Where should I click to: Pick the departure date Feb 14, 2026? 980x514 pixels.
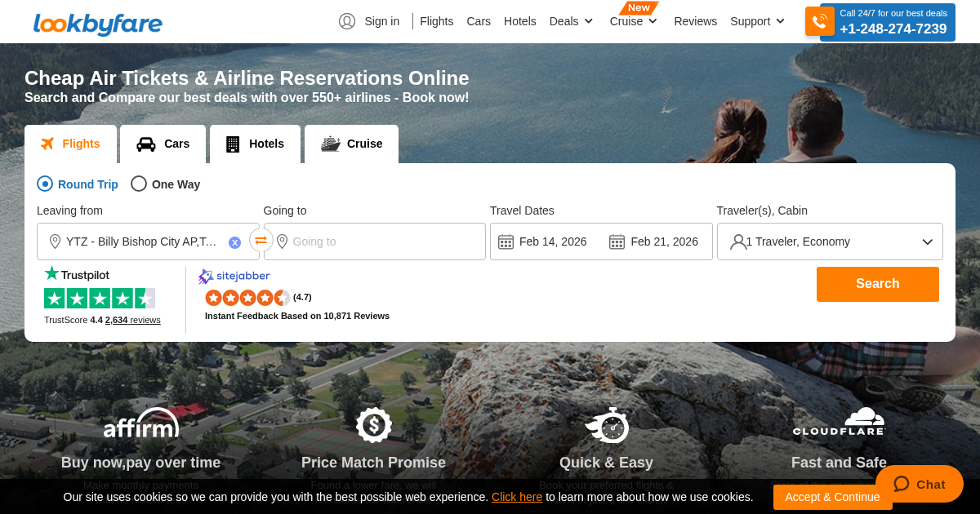tap(553, 241)
